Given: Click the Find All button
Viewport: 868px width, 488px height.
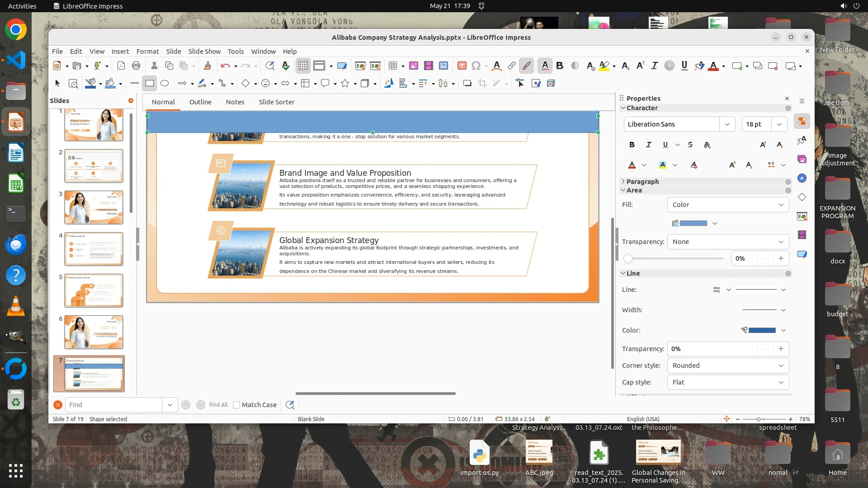Looking at the screenshot, I should tap(218, 405).
